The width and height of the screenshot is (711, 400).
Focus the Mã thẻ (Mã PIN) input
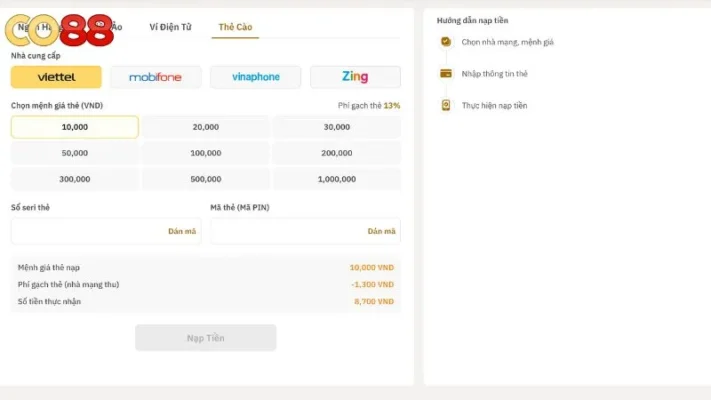[x=285, y=231]
